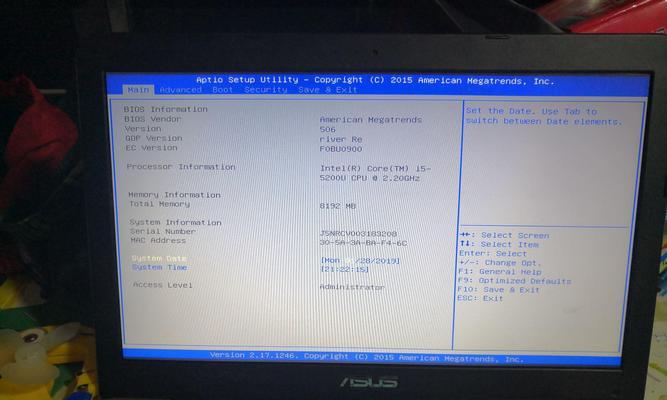Image resolution: width=667 pixels, height=400 pixels.
Task: Click the Processor Information label
Action: [x=181, y=167]
